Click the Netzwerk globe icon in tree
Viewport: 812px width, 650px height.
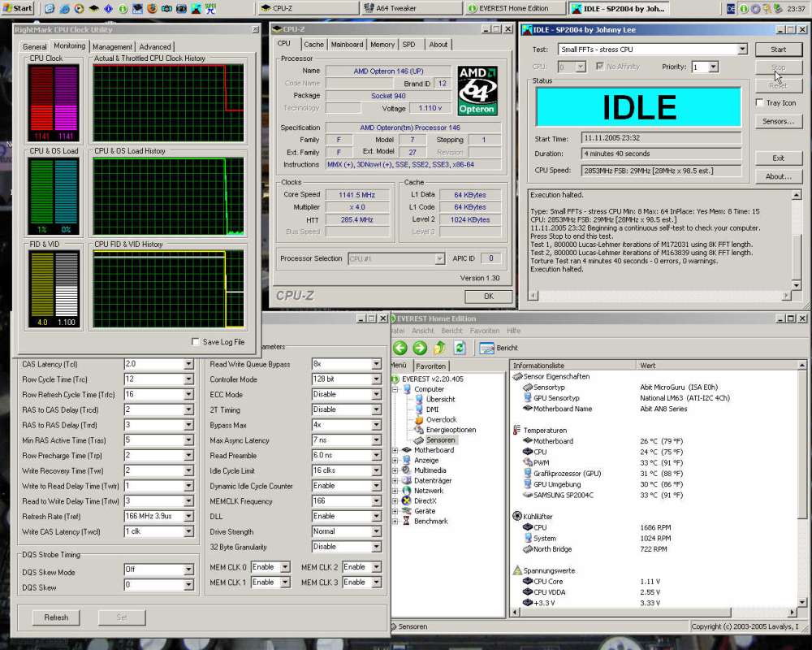pos(407,491)
